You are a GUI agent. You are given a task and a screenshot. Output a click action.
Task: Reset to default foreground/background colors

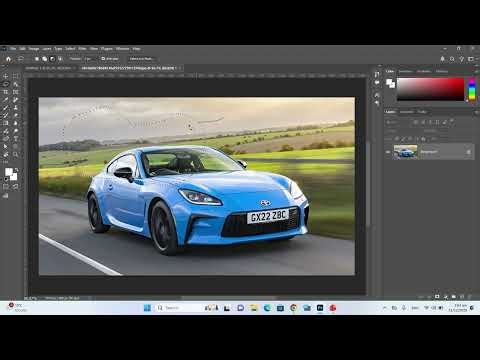pos(6,179)
